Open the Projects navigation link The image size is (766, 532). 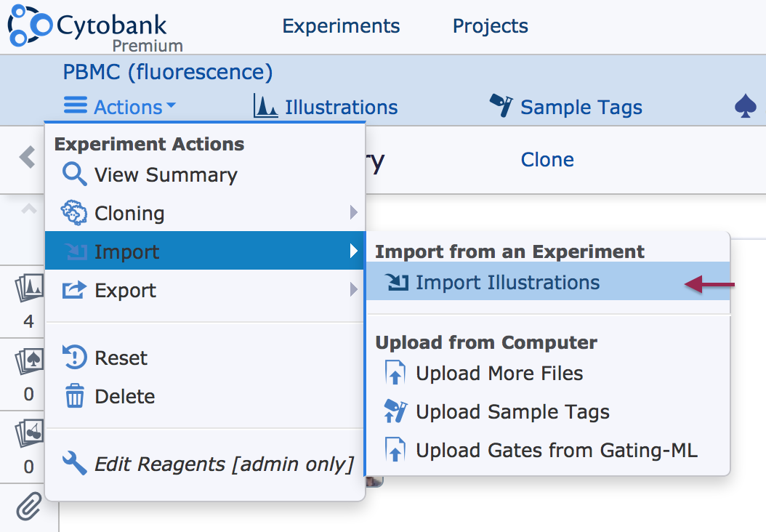click(490, 26)
